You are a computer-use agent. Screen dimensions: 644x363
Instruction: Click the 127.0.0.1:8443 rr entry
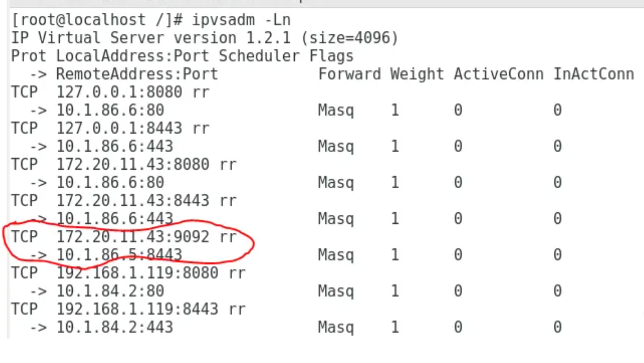133,128
